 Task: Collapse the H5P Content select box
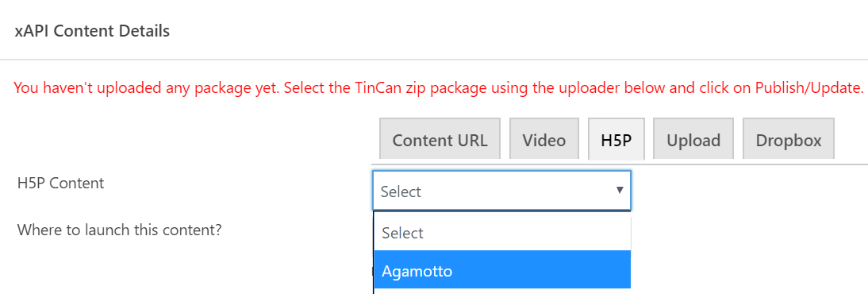(x=501, y=191)
